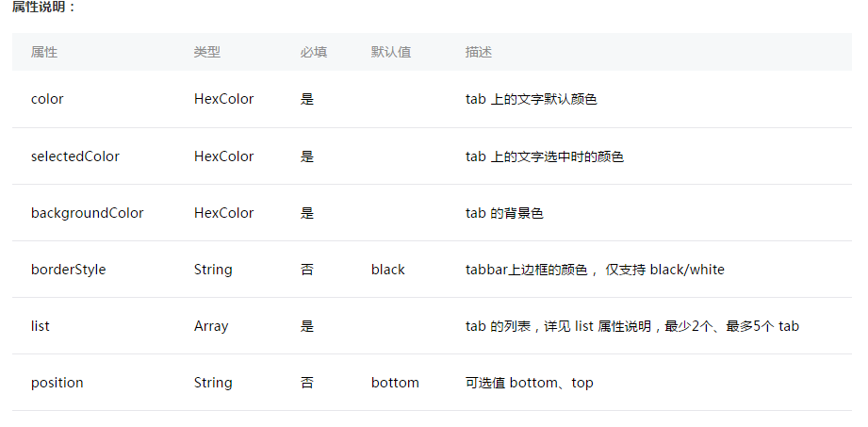Click the list description about 最少2个 tab

click(632, 326)
